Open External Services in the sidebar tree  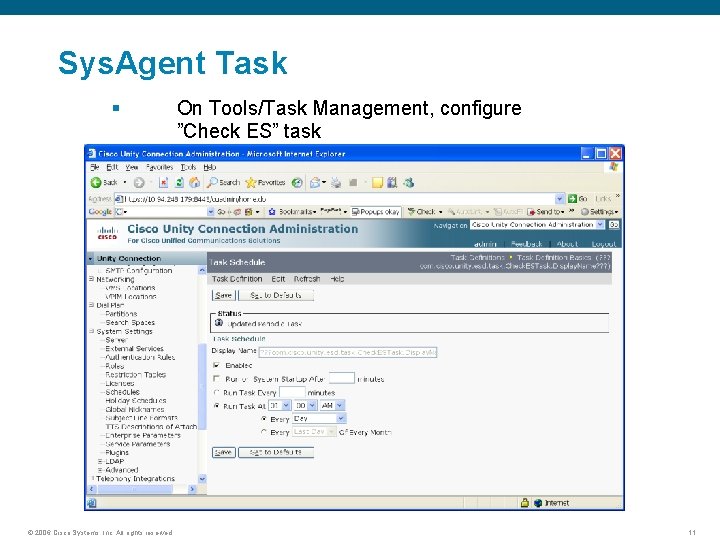coord(134,349)
